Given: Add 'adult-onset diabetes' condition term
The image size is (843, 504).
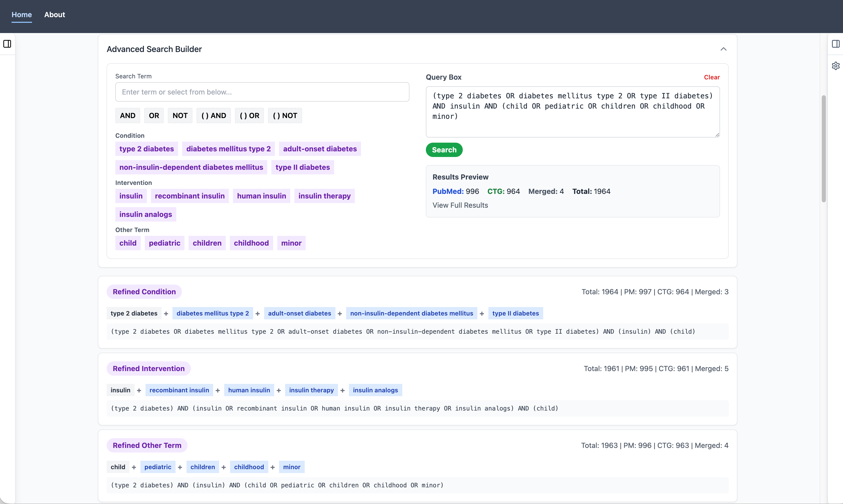Looking at the screenshot, I should coord(320,149).
